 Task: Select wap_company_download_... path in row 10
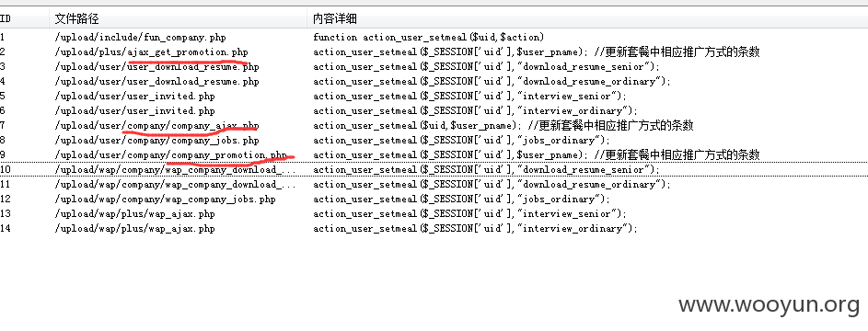(x=175, y=170)
